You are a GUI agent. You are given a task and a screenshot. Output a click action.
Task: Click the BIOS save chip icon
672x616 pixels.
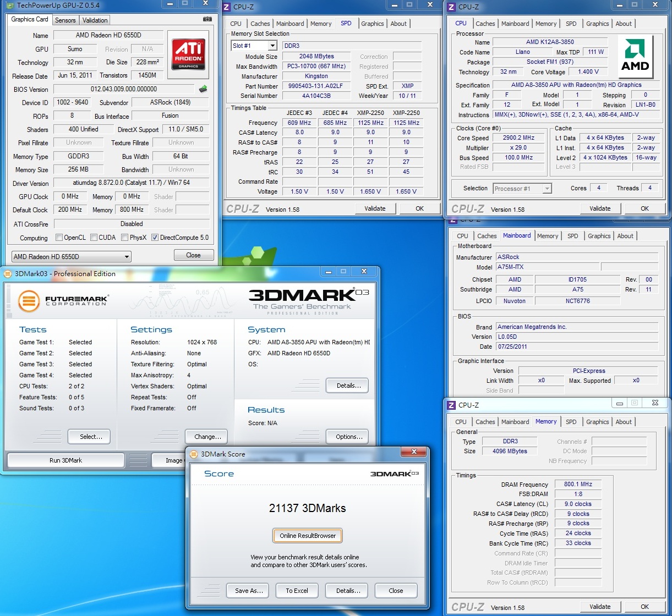pyautogui.click(x=203, y=89)
